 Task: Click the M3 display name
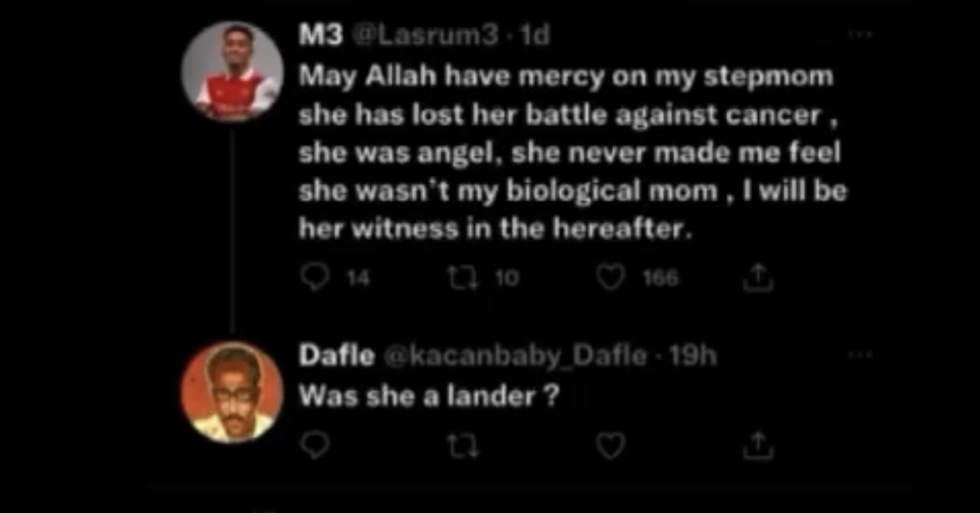point(321,36)
